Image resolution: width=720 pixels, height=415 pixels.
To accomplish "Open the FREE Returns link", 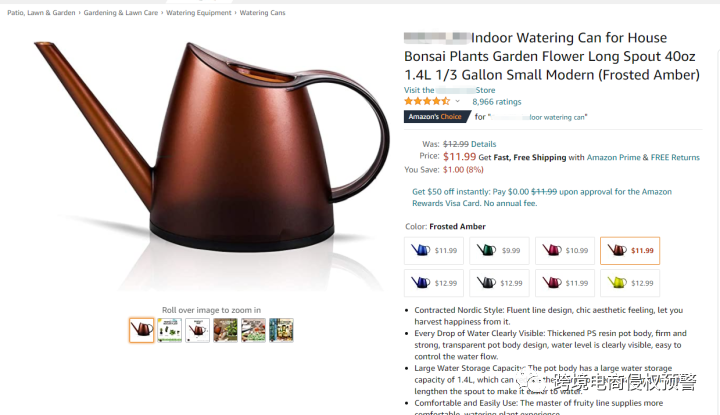I will pos(675,157).
